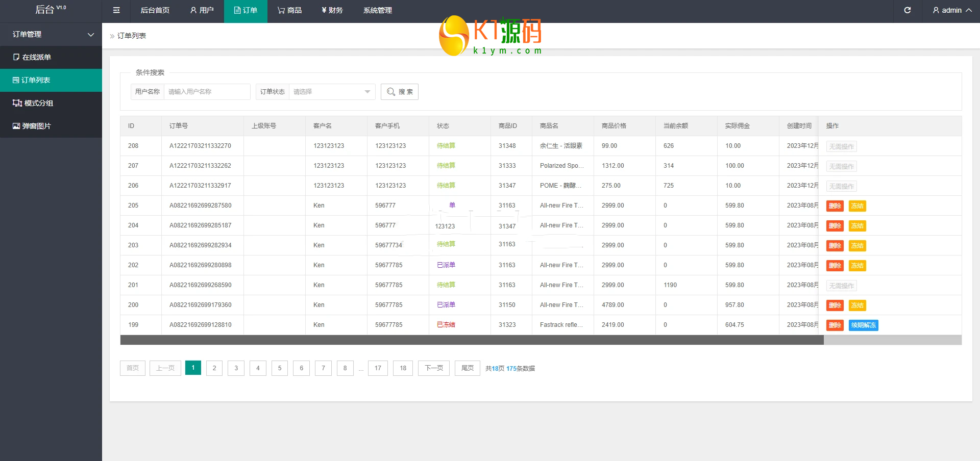Click the refresh icon in top bar
Screen dimensions: 980x461
pyautogui.click(x=907, y=10)
